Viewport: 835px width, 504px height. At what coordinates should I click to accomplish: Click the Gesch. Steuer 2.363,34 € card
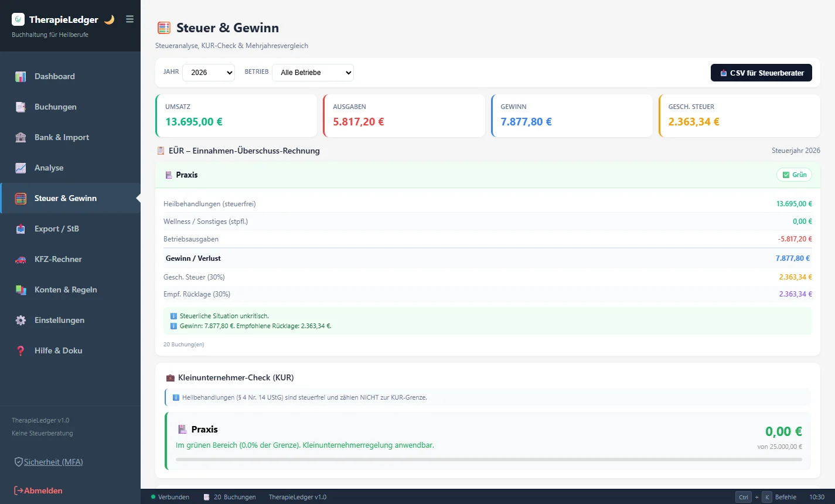[739, 116]
